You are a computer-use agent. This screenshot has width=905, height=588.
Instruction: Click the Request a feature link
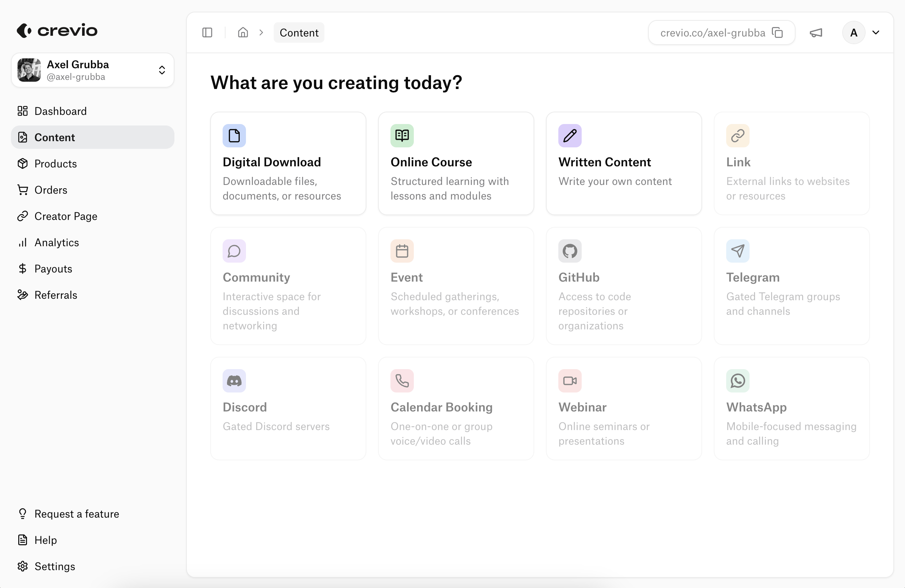(x=77, y=514)
